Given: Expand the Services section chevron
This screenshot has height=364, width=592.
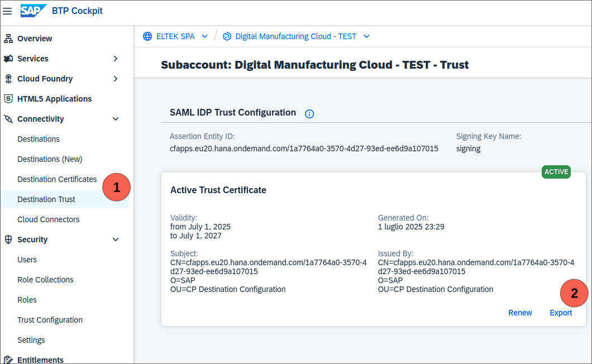Looking at the screenshot, I should [116, 59].
